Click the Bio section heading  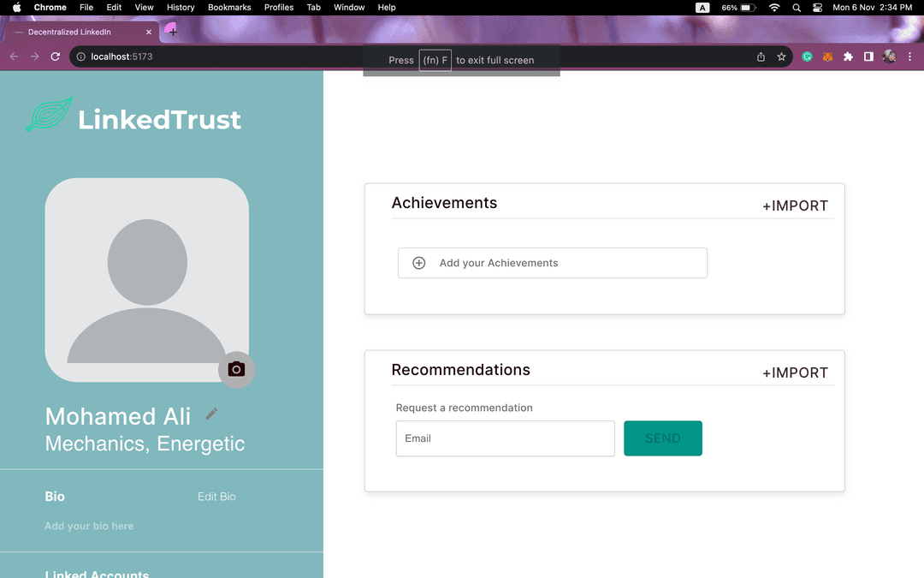(55, 497)
